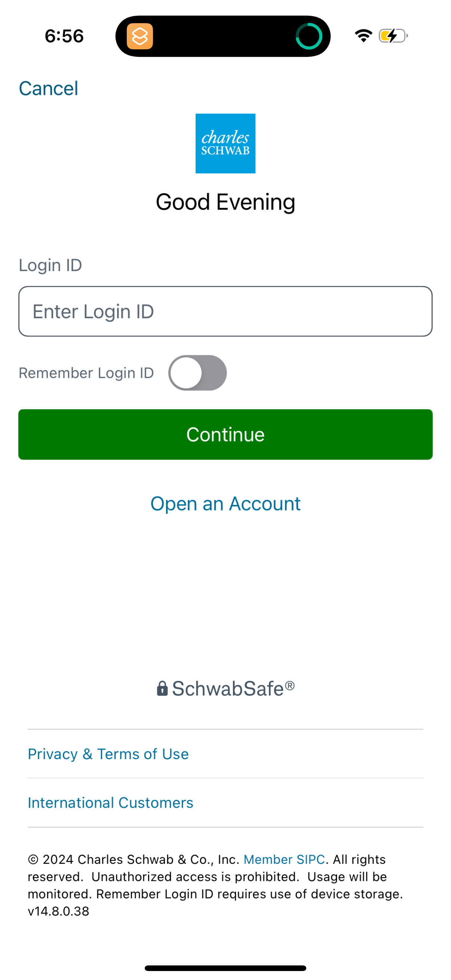Cancel out of the login screen
451x980 pixels.
coord(49,88)
